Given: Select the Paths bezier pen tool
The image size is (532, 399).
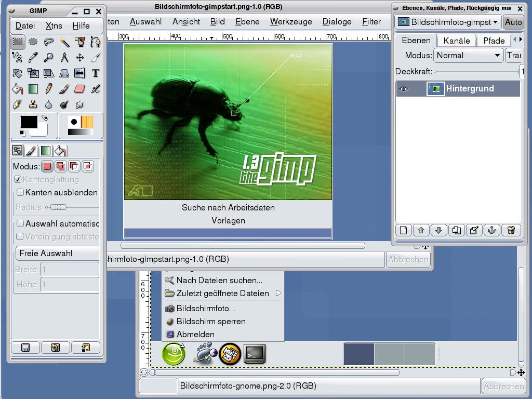Looking at the screenshot, I should coord(96,42).
